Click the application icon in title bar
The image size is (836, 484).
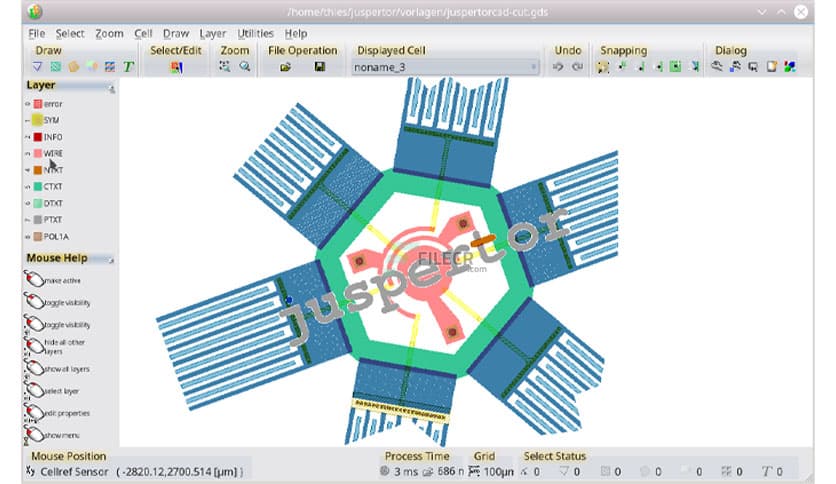(x=35, y=11)
